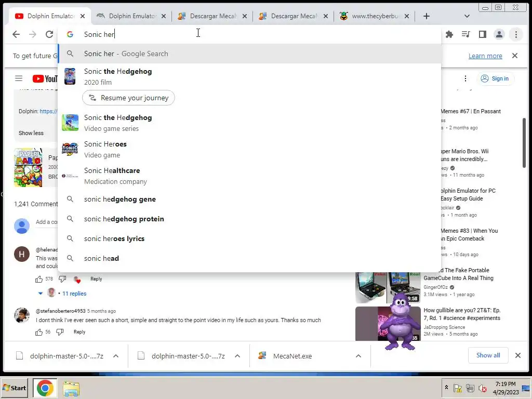This screenshot has width=532, height=399.
Task: Close the downloads shelf
Action: [518, 355]
